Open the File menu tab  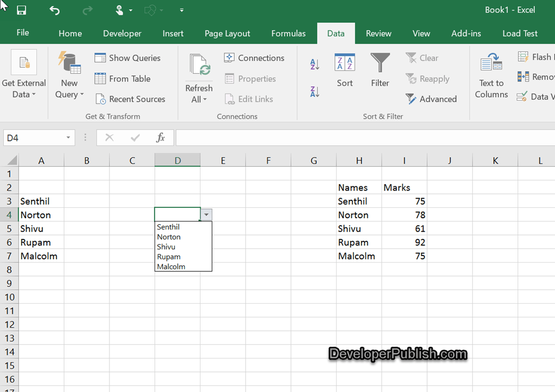(x=23, y=33)
